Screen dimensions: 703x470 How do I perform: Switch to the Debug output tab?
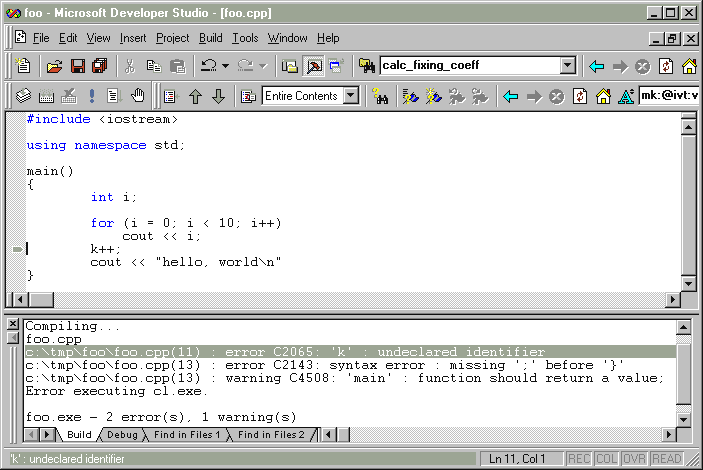click(122, 435)
